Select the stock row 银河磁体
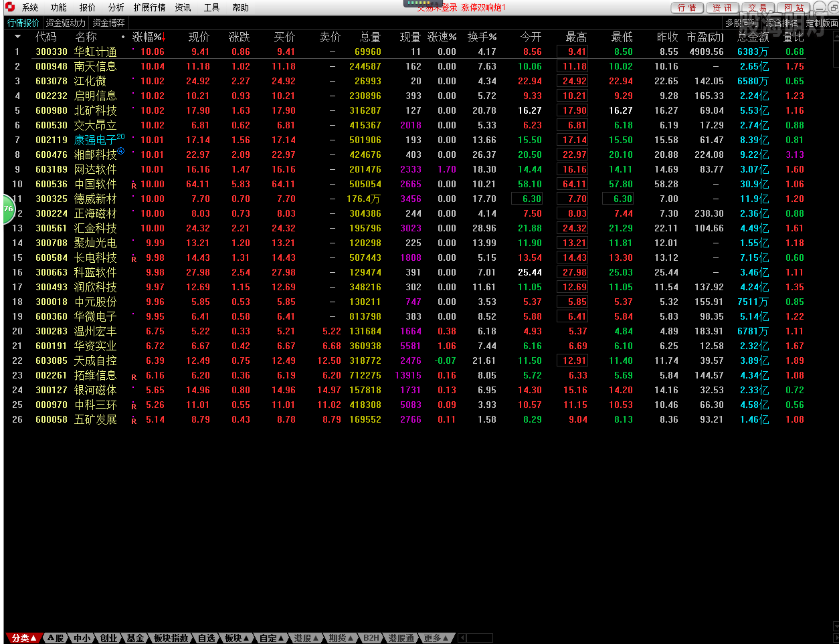This screenshot has width=839, height=644. [405, 390]
